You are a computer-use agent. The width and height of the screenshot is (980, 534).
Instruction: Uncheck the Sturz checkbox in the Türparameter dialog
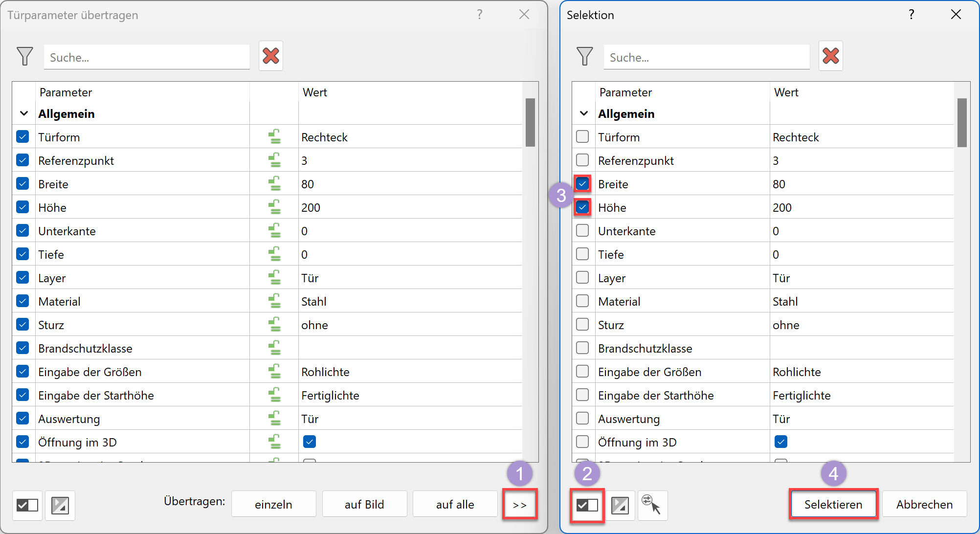22,325
